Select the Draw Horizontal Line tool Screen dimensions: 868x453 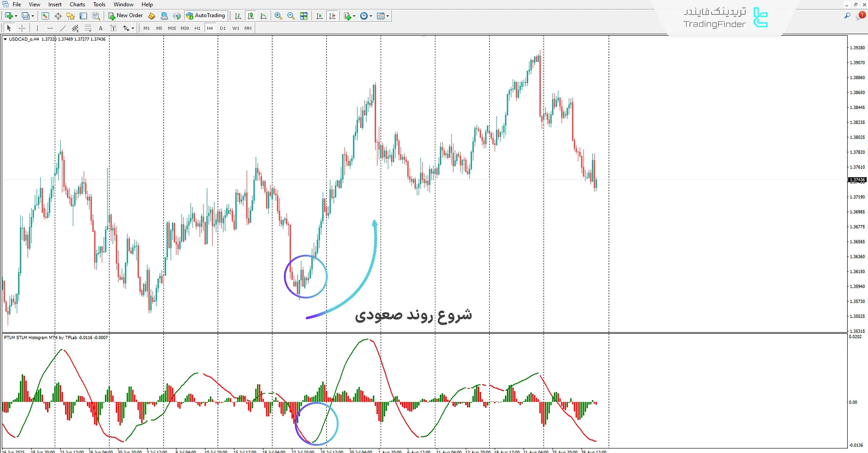pos(50,28)
